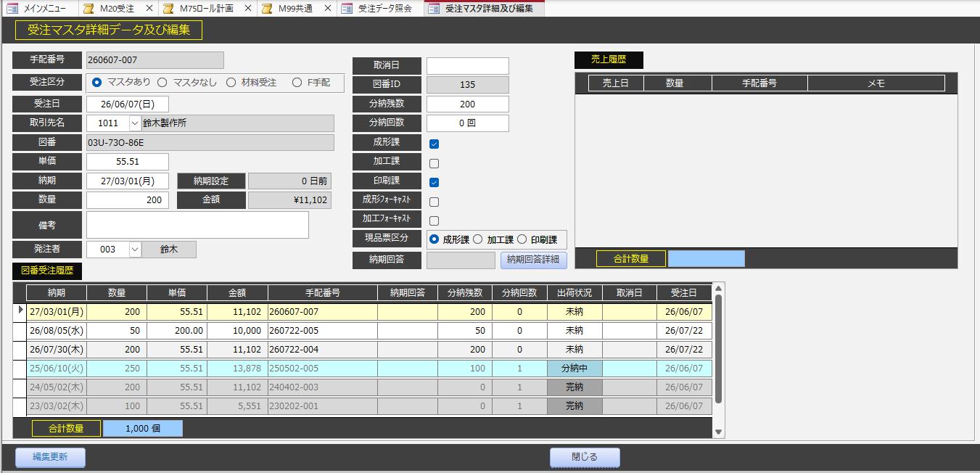The width and height of the screenshot is (980, 473).
Task: Uncheck the 印刷課 checkbox
Action: (435, 183)
